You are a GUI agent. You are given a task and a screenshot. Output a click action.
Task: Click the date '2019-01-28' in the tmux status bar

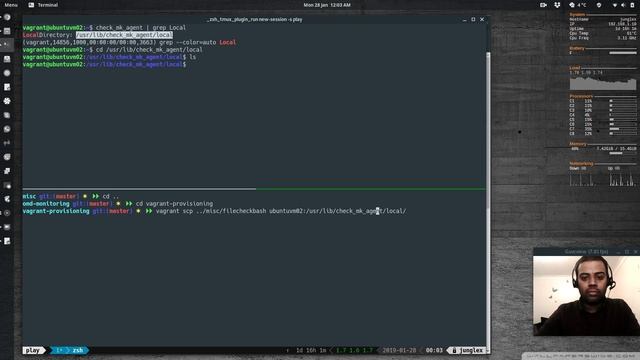click(399, 350)
